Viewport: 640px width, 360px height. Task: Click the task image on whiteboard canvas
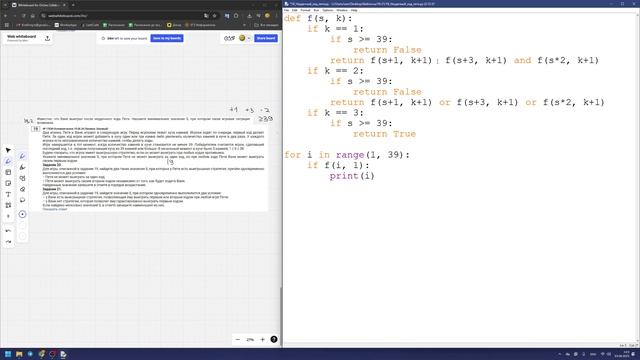click(149, 168)
